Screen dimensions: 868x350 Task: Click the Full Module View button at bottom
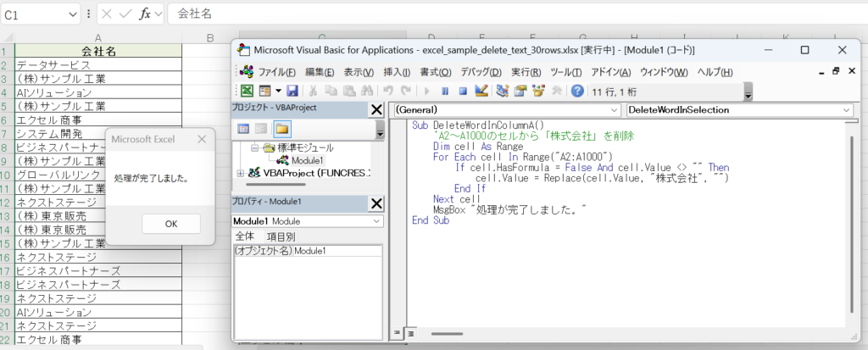[411, 333]
